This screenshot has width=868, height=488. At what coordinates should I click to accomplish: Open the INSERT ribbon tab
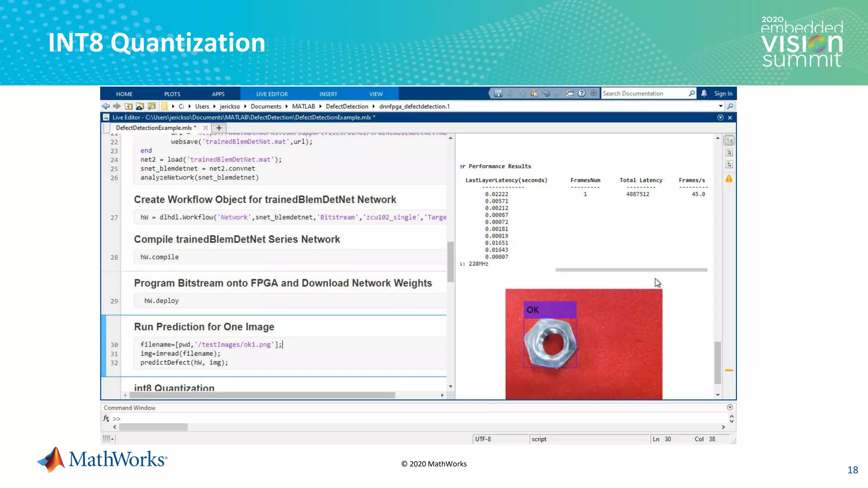(x=328, y=94)
